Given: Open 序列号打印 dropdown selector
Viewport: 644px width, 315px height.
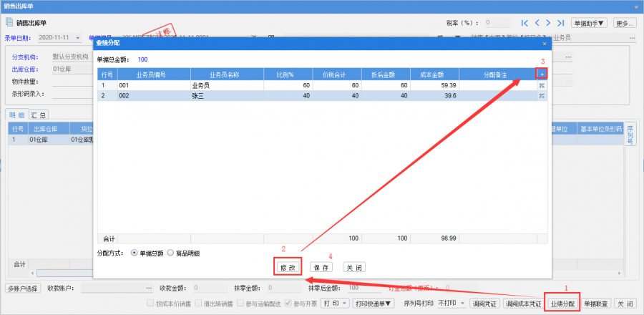Looking at the screenshot, I should 452,304.
